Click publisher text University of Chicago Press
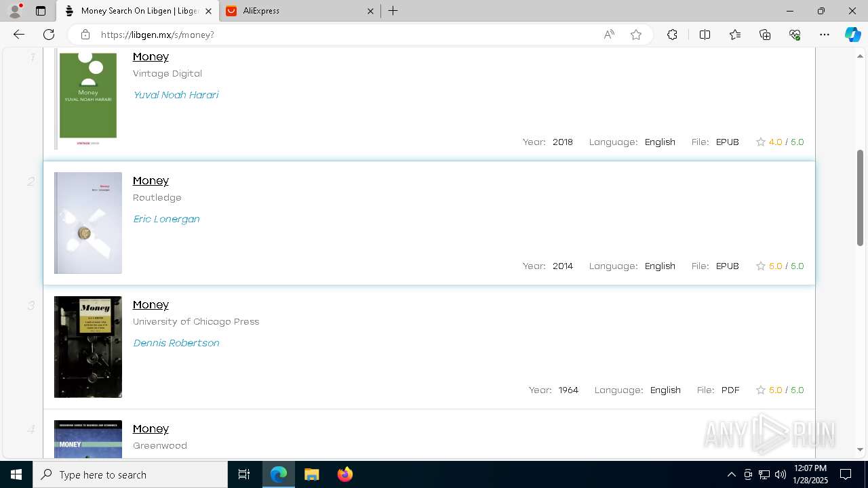The width and height of the screenshot is (868, 488). pos(196,321)
